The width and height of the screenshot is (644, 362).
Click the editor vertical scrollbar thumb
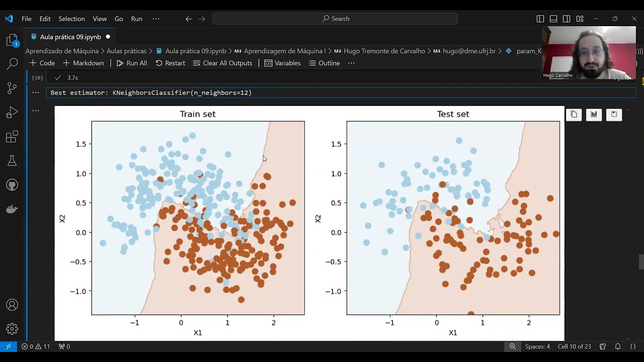click(x=641, y=262)
